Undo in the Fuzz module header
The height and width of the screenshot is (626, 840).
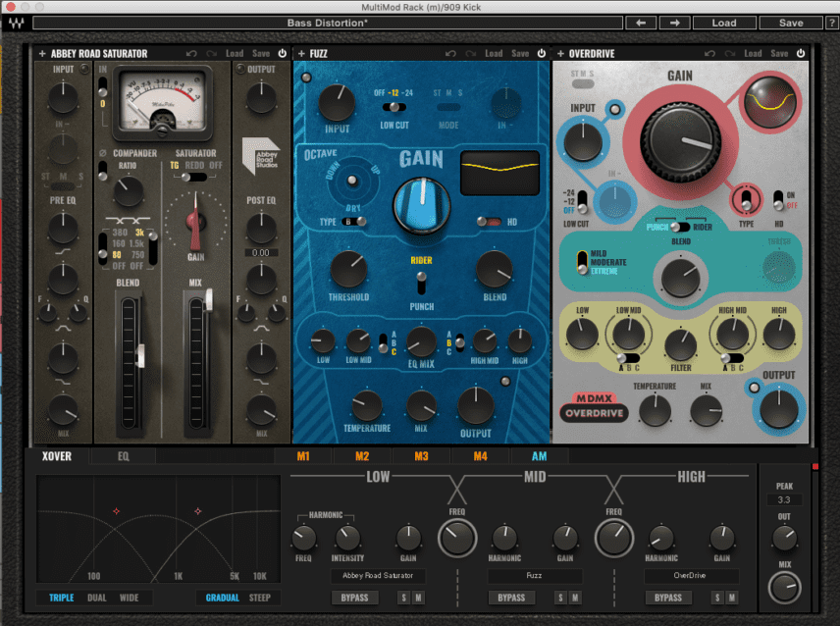pyautogui.click(x=450, y=54)
